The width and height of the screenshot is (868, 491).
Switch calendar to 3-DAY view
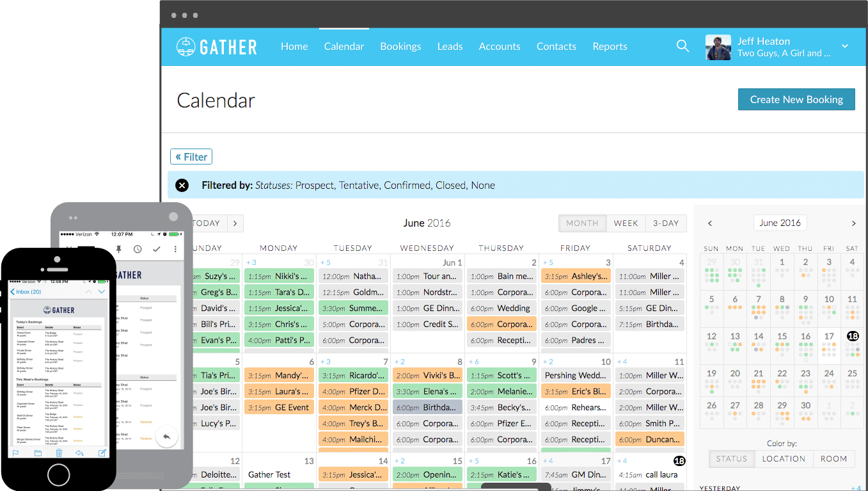[665, 223]
